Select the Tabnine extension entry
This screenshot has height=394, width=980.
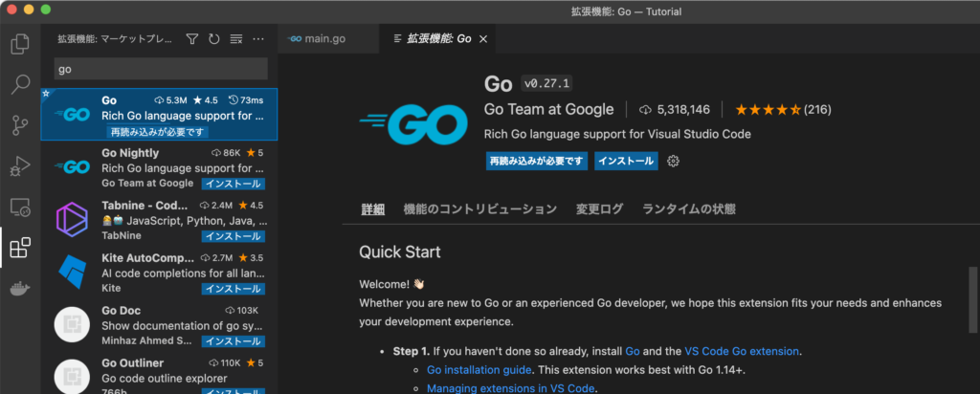(x=160, y=219)
